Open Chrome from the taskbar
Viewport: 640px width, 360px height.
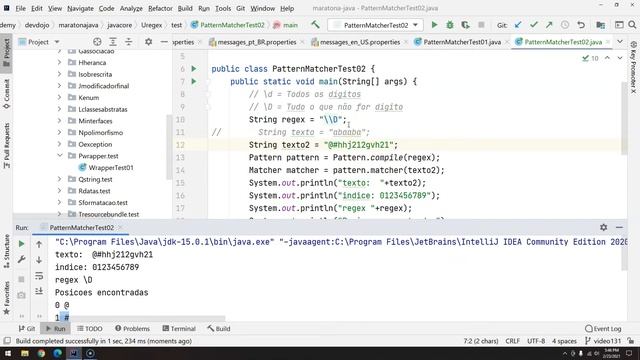coord(41,353)
